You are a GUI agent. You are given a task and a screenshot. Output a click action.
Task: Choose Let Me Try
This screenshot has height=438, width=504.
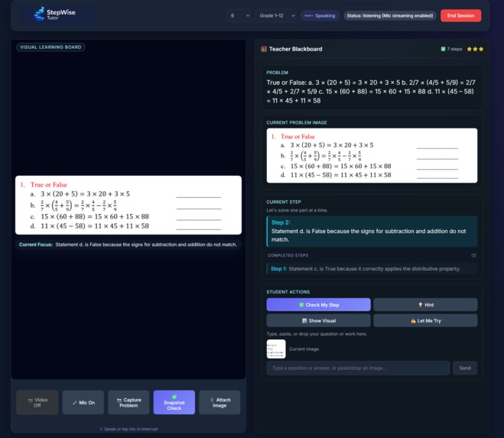click(425, 321)
